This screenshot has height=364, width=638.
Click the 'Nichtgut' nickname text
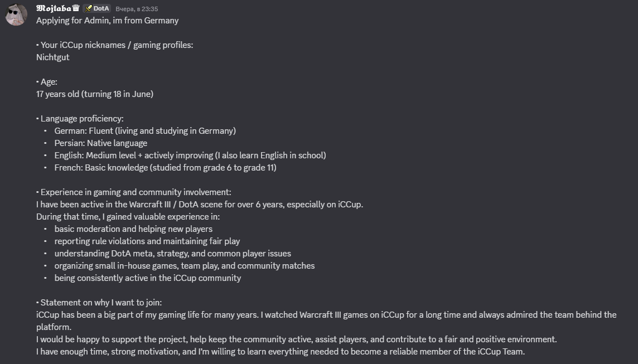click(x=53, y=57)
